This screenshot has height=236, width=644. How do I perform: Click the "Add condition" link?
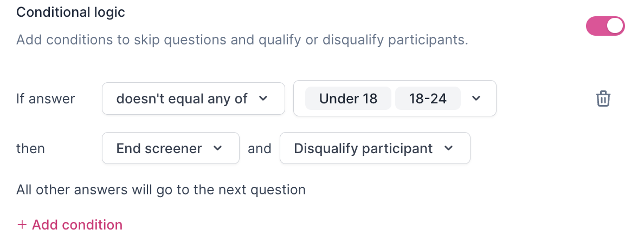(70, 225)
